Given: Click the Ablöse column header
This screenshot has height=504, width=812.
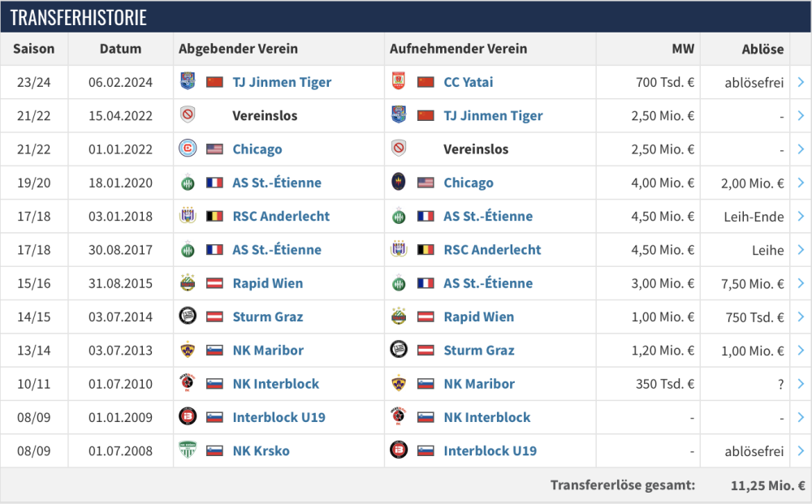Looking at the screenshot, I should [762, 49].
